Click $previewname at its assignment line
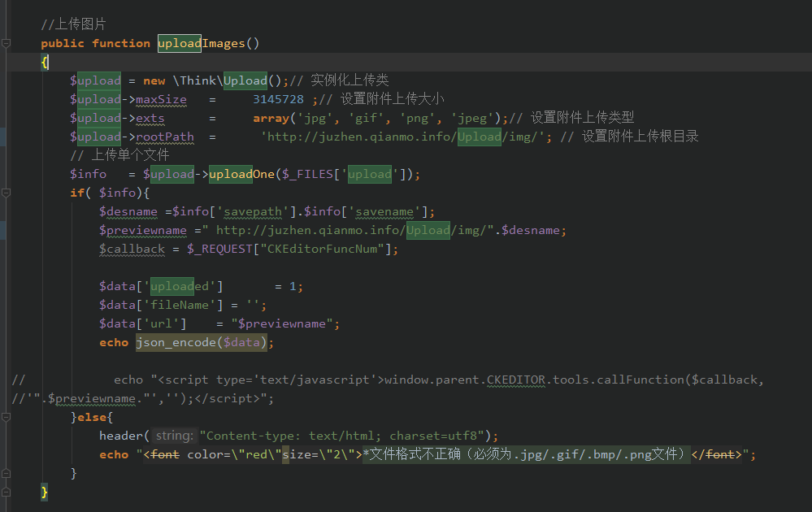The height and width of the screenshot is (512, 812). point(143,230)
